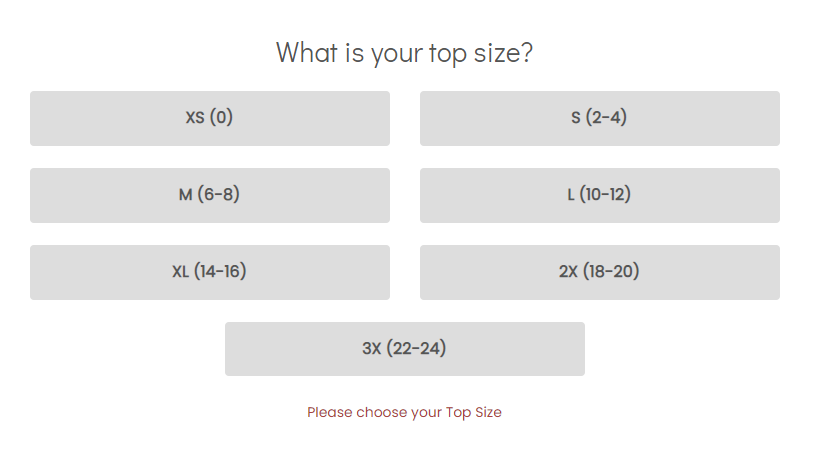Screen dimensions: 828x455
Task: Click the "Please choose your Top Size" message
Action: (404, 412)
